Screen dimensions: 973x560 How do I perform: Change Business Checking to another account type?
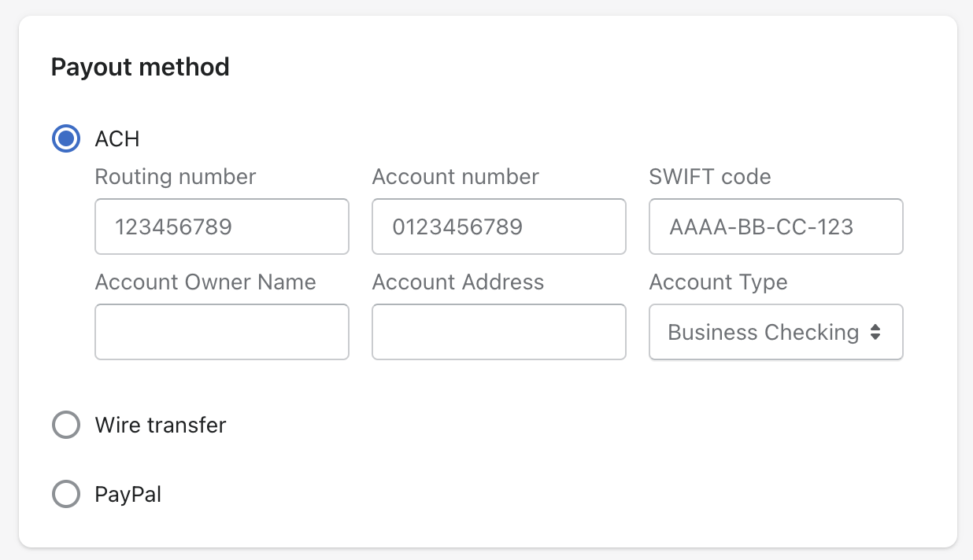(x=775, y=332)
